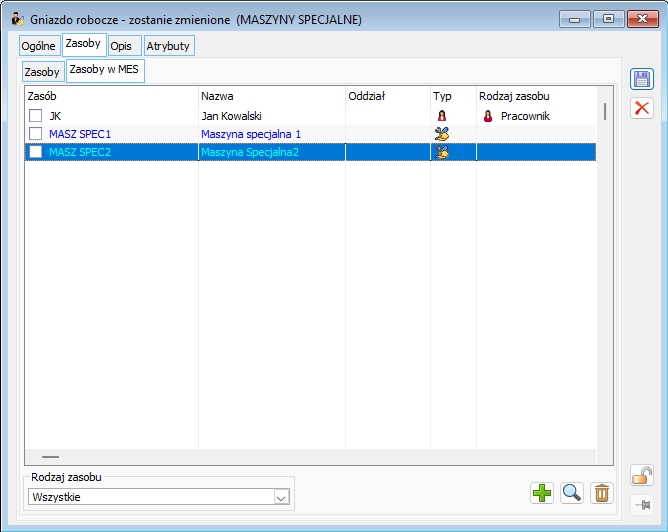Minimize the Gniazdo robocze window
Screen dimensions: 668x532
click(574, 20)
